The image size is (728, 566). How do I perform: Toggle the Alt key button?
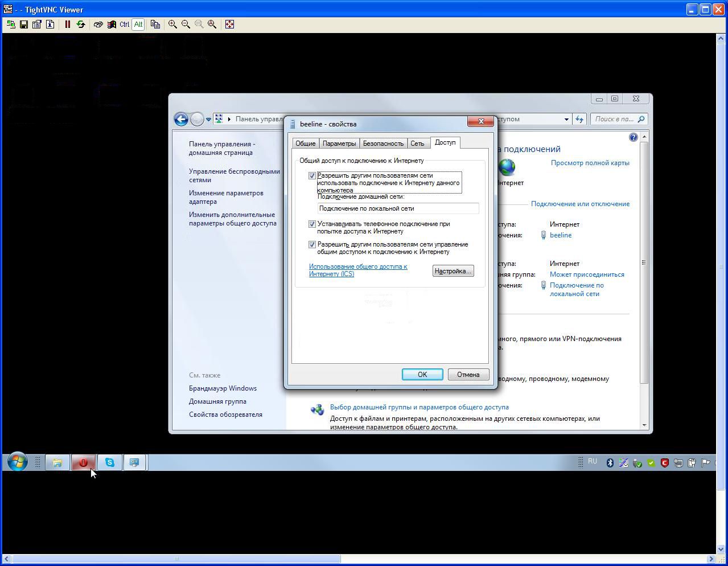point(138,24)
